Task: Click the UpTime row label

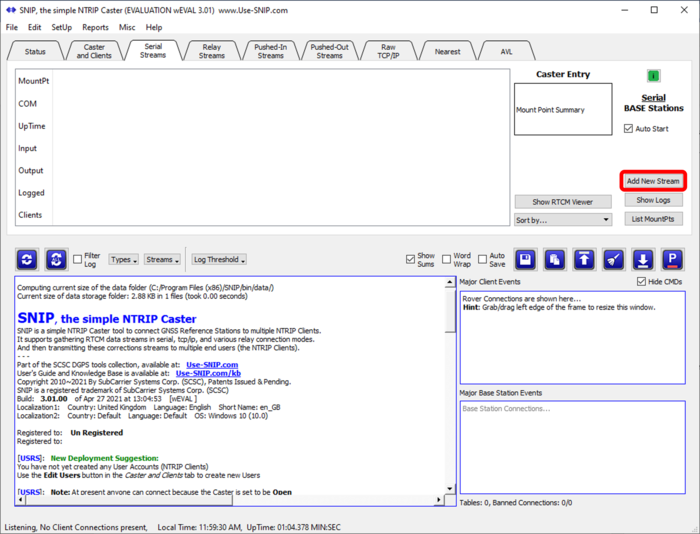Action: [32, 126]
